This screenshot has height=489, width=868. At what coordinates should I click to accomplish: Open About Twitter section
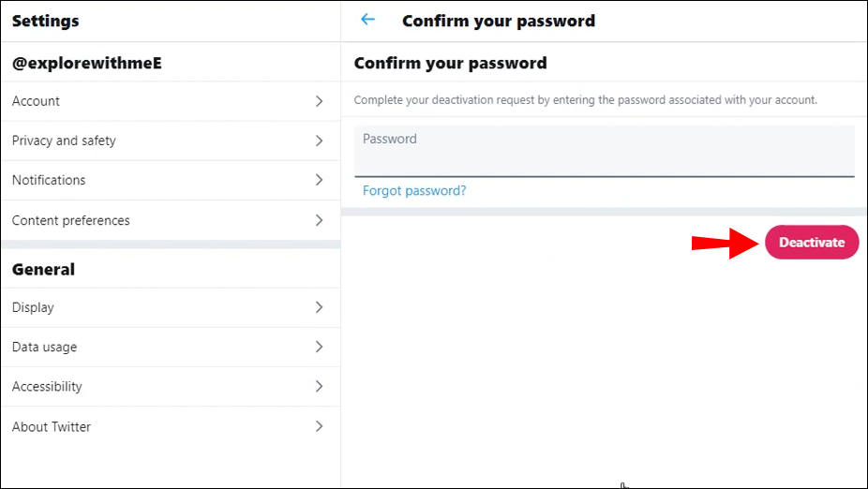click(x=52, y=426)
